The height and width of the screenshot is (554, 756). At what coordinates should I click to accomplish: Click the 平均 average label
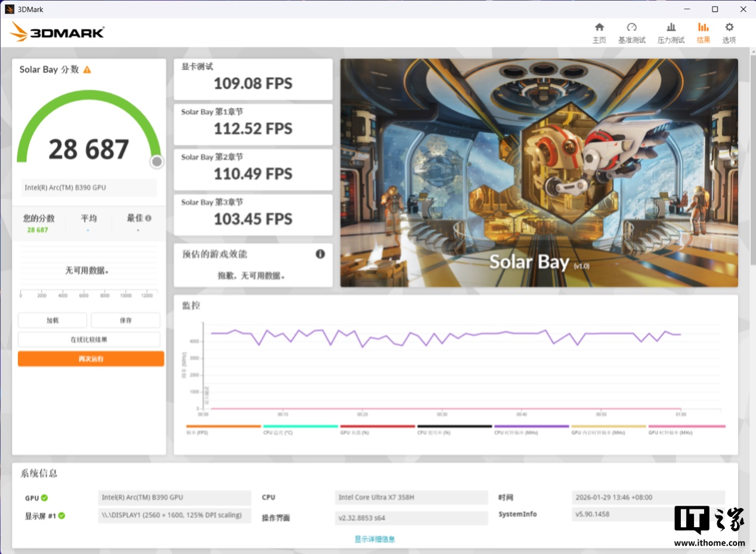[x=88, y=218]
